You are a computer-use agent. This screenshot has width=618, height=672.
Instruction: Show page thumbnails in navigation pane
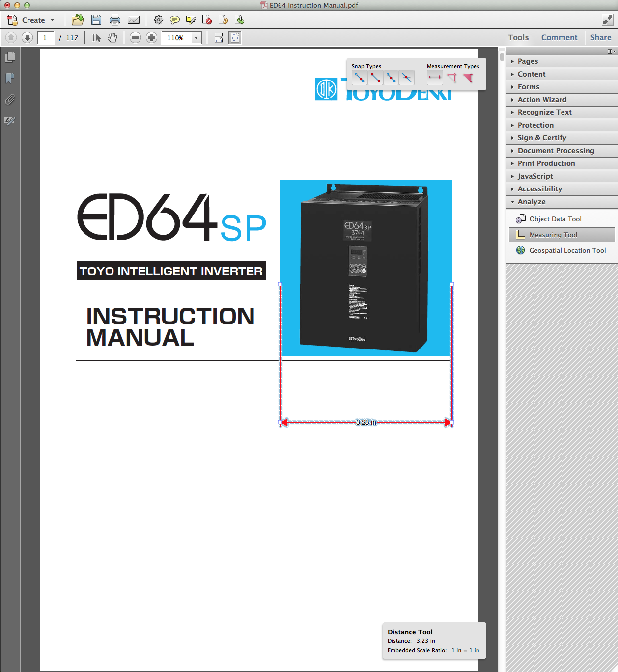[x=10, y=57]
